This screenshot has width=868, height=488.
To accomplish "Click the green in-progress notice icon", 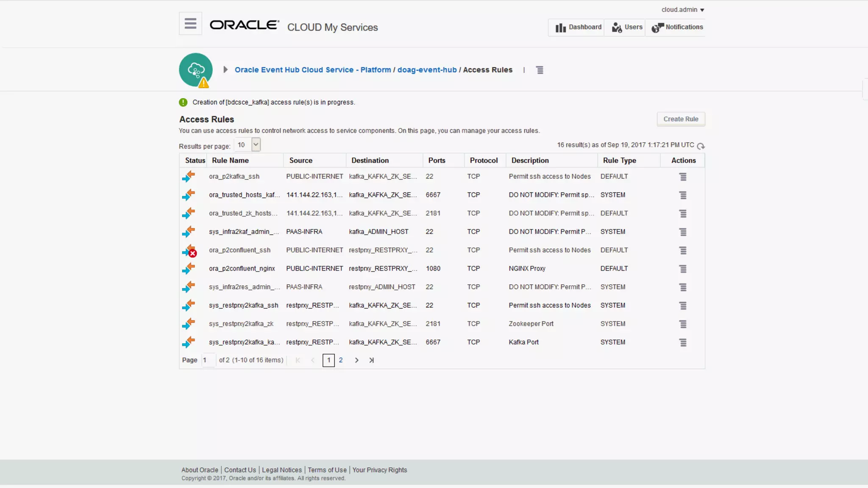I will [x=183, y=102].
